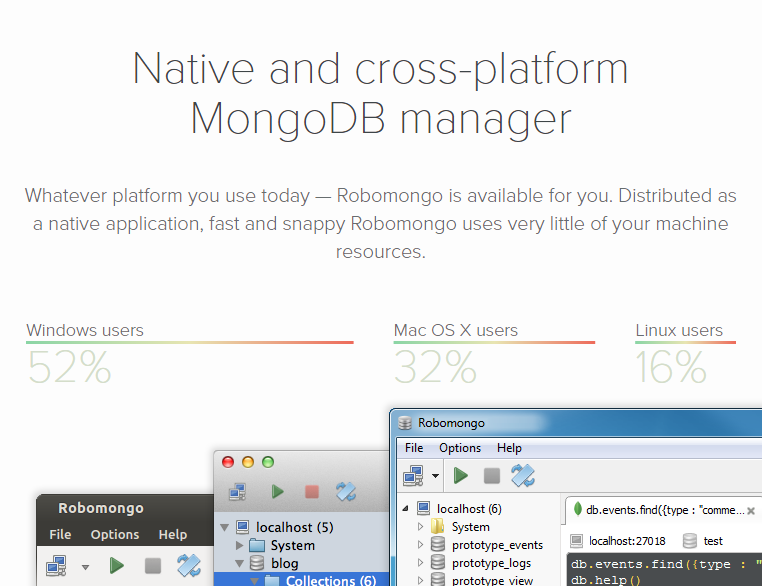The height and width of the screenshot is (586, 762).
Task: Open connect dropdown arrow in Windows toolbar
Action: coord(436,477)
